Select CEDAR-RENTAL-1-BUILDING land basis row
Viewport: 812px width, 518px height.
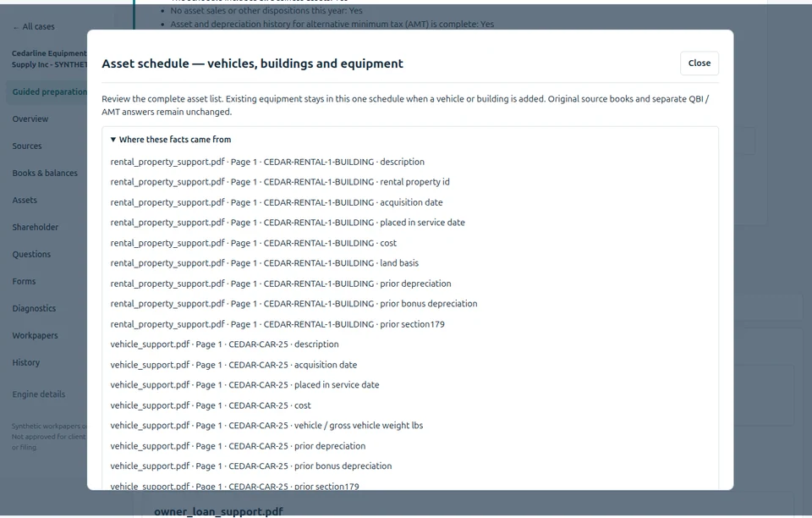pyautogui.click(x=264, y=263)
